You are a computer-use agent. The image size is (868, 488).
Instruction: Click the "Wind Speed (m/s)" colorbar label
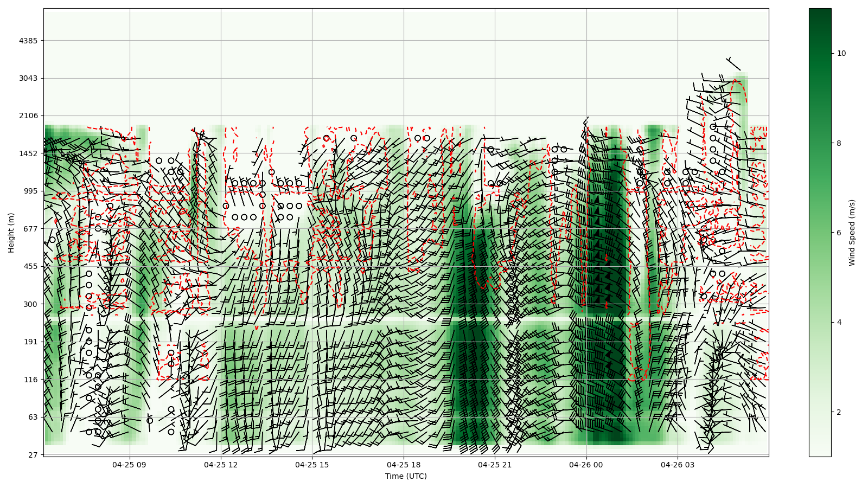[852, 233]
